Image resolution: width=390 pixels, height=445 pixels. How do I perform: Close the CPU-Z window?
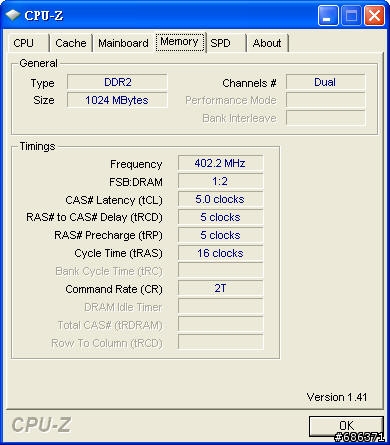coord(374,16)
